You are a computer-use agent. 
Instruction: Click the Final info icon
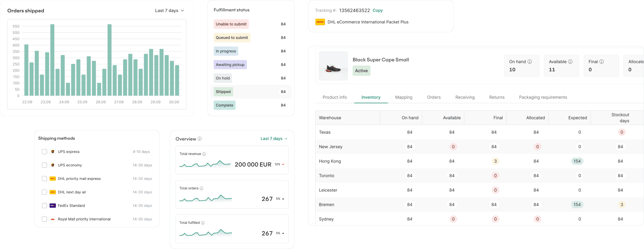coord(601,62)
